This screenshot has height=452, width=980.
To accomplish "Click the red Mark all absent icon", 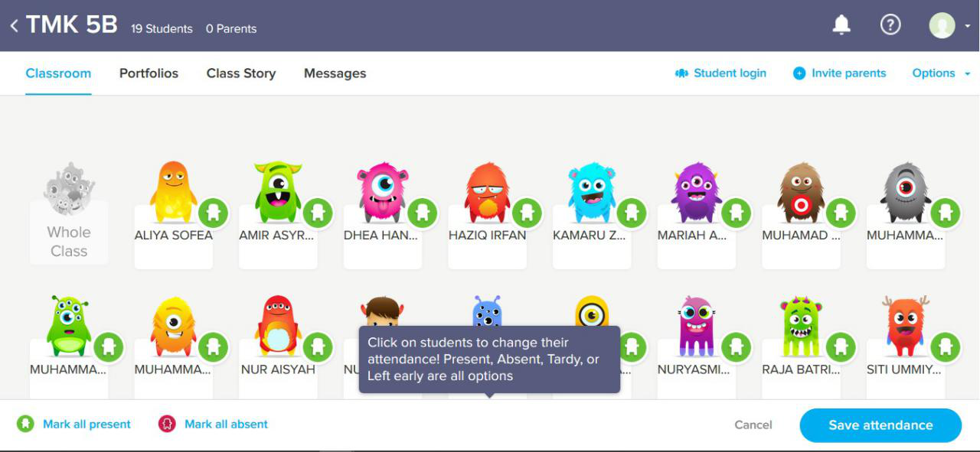I will point(167,424).
